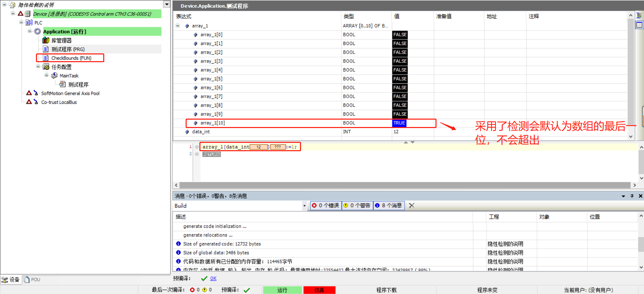Select the 库管理器 tree item
This screenshot has height=294, width=644.
tap(62, 40)
